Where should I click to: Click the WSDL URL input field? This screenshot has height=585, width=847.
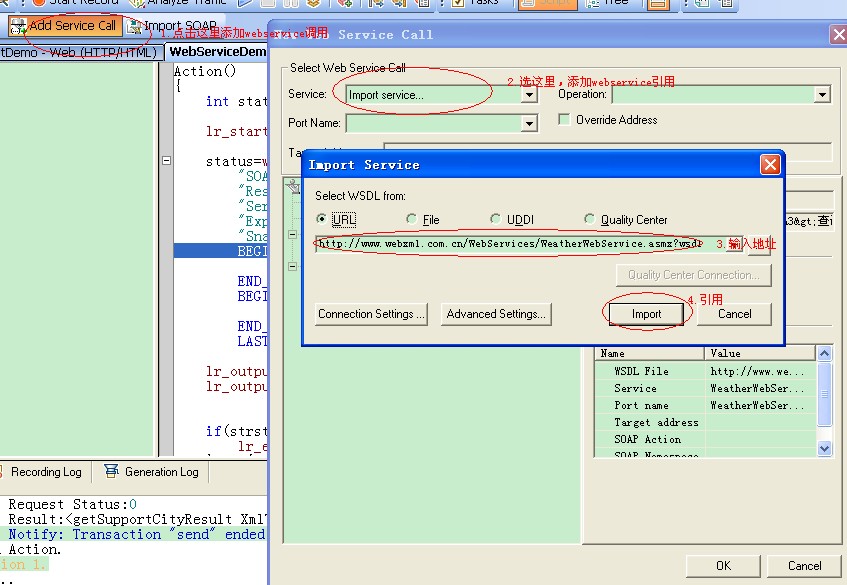[510, 244]
